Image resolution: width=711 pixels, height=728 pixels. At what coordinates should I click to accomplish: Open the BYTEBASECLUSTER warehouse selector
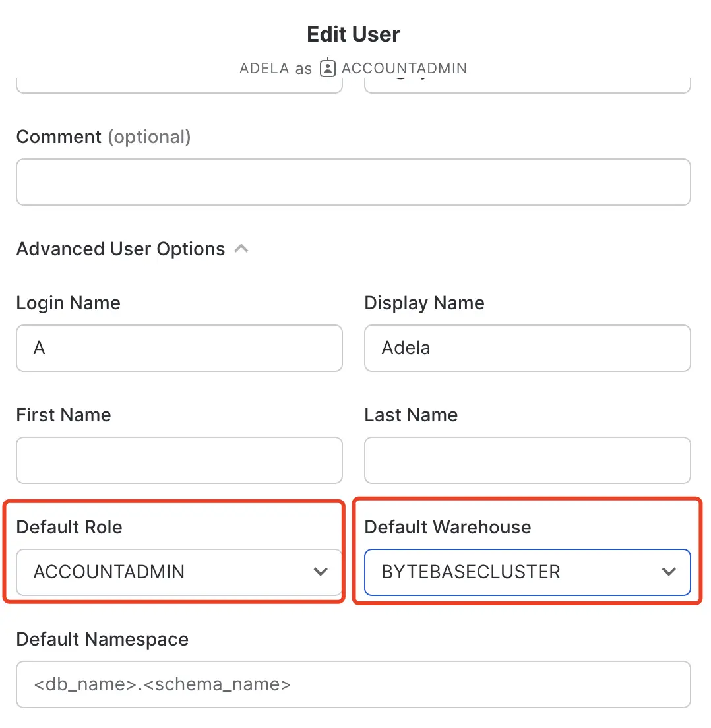[x=528, y=572]
